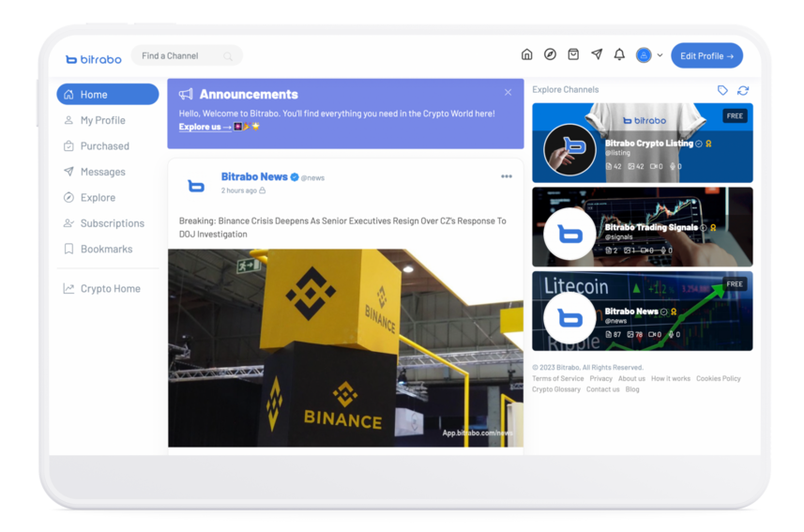The height and width of the screenshot is (532, 804).
Task: Expand the user avatar dropdown arrow
Action: click(x=660, y=55)
